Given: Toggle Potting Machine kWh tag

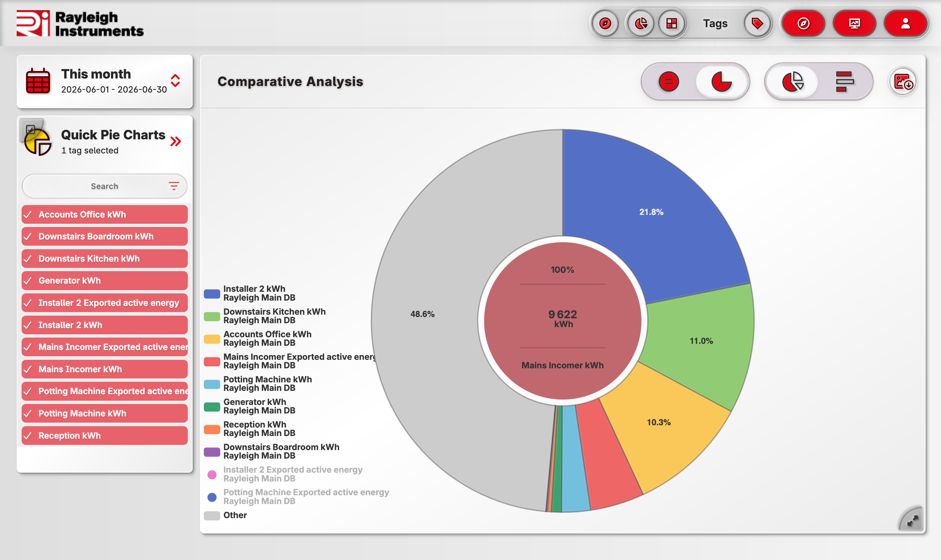Looking at the screenshot, I should [x=105, y=413].
